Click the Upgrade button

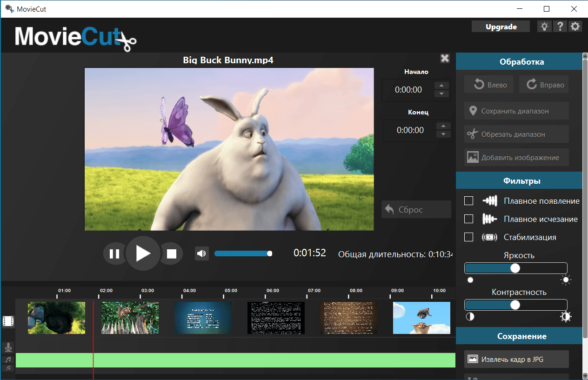coord(501,27)
